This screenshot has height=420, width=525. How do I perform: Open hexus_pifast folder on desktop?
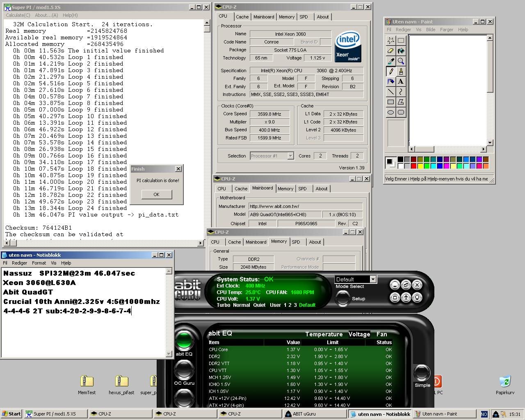pos(121,385)
